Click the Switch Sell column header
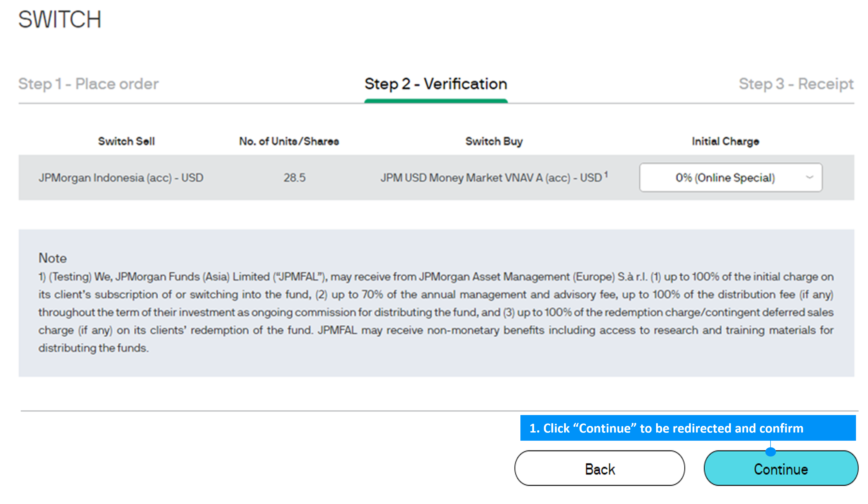This screenshot has width=868, height=504. pos(126,141)
